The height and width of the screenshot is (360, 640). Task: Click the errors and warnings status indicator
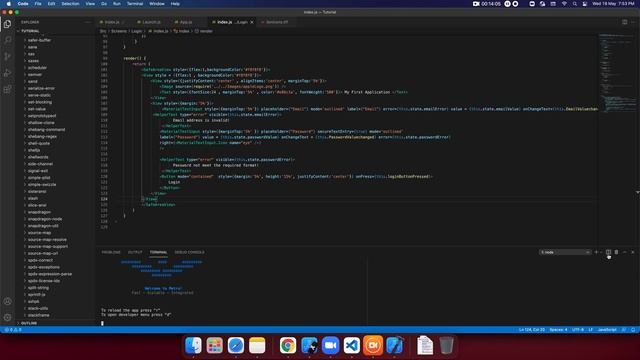13,330
